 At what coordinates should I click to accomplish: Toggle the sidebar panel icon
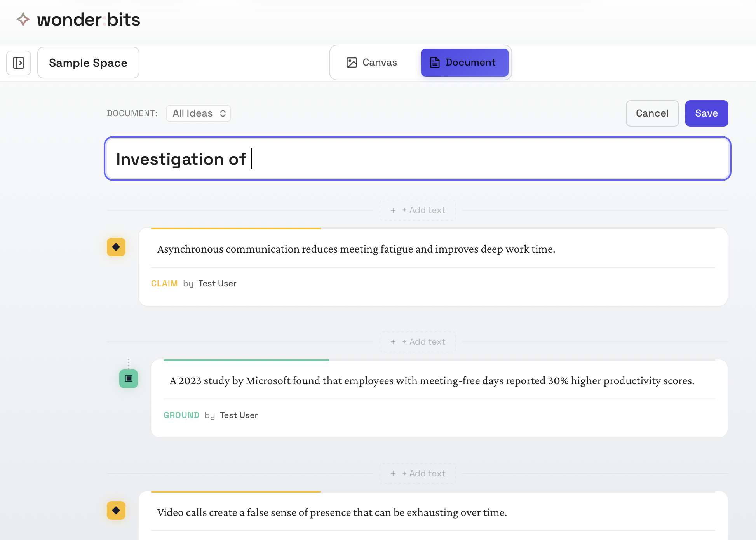(19, 63)
